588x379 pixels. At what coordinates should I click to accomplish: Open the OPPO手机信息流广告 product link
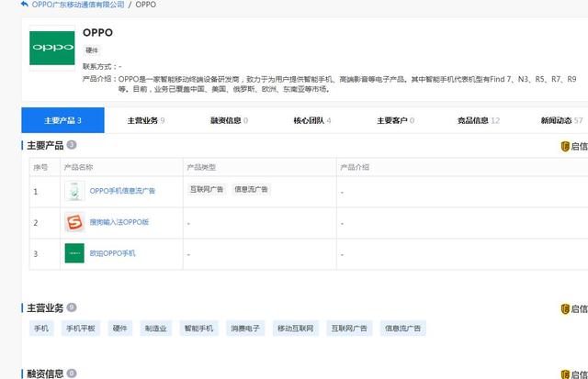[x=122, y=191]
